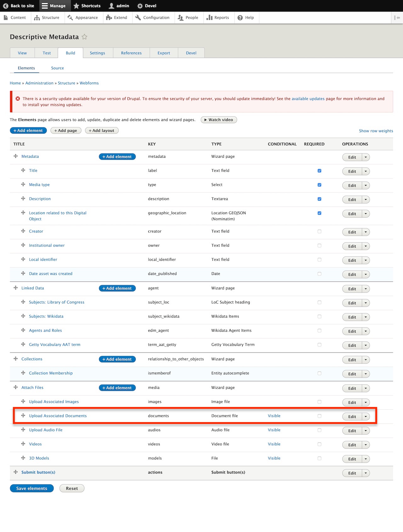Open the Source secondary tab
Screen dimensions: 403x532
coord(57,68)
